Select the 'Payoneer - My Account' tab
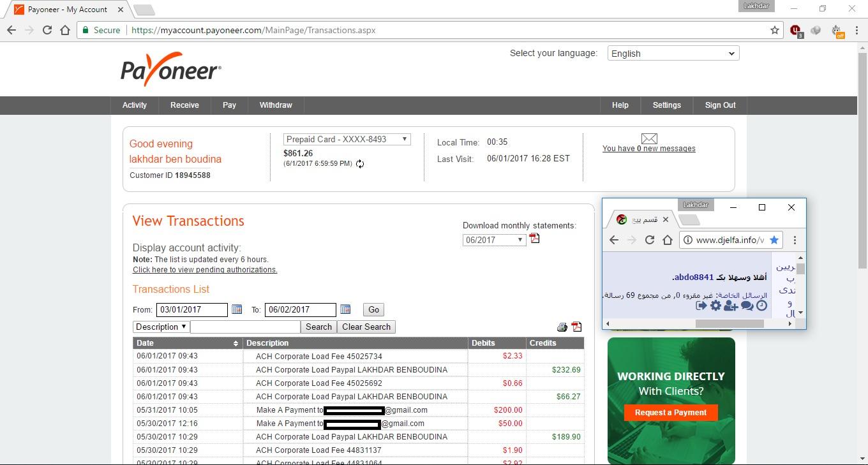Image resolution: width=868 pixels, height=465 pixels. 68,10
